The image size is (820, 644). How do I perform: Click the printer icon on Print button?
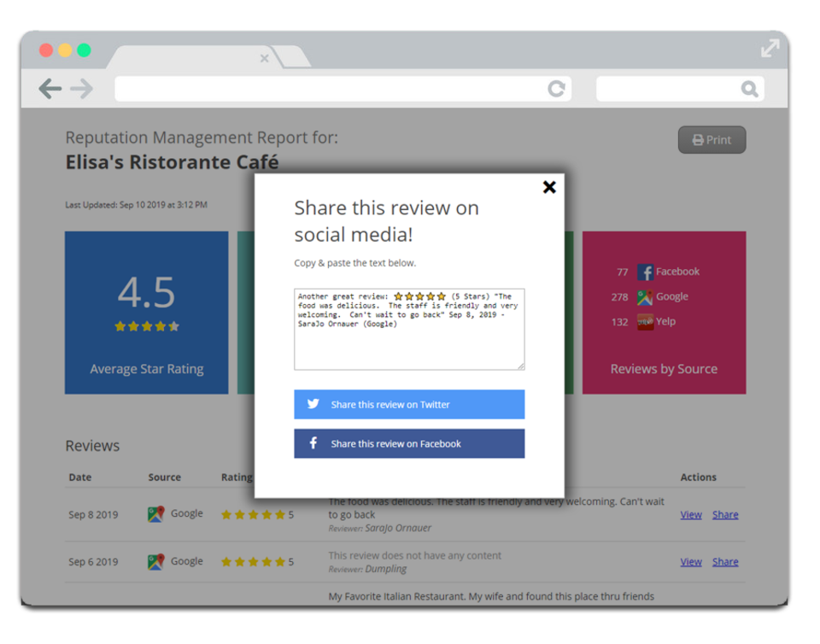[x=698, y=140]
